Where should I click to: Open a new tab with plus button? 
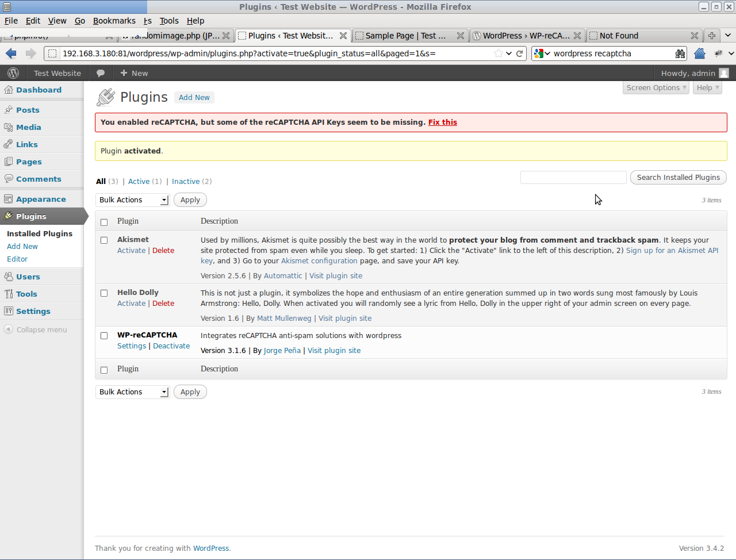coord(712,36)
